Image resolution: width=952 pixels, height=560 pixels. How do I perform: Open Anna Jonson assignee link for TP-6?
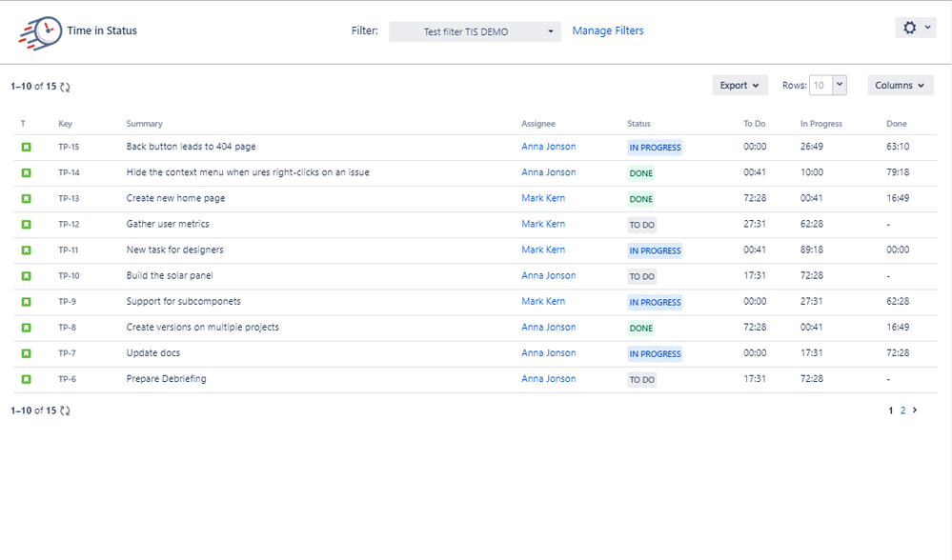[548, 379]
